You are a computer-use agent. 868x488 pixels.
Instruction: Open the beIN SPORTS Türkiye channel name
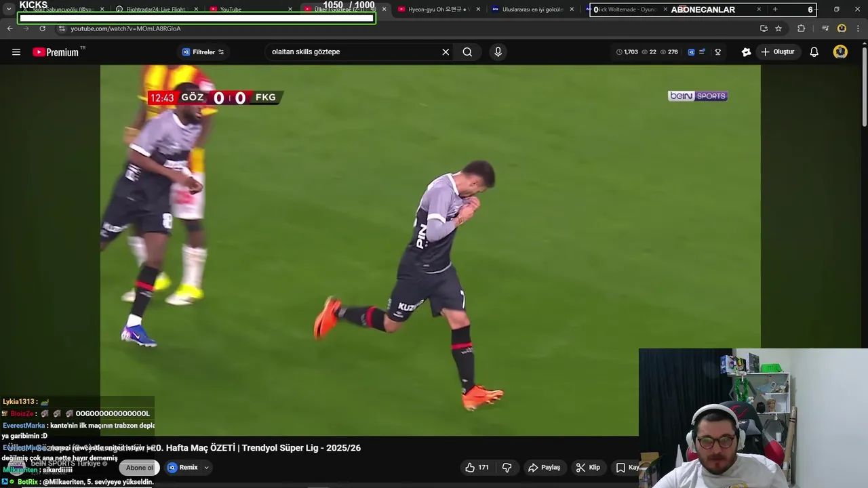pos(66,464)
